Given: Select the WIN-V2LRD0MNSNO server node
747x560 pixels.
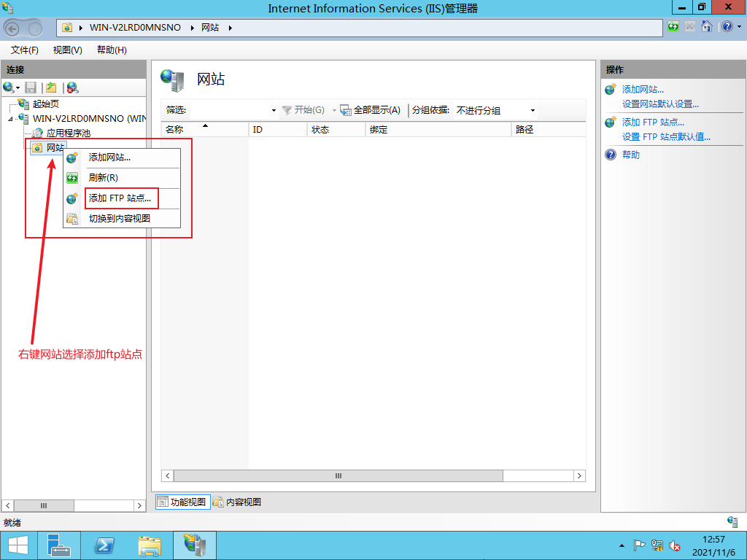Looking at the screenshot, I should click(90, 119).
